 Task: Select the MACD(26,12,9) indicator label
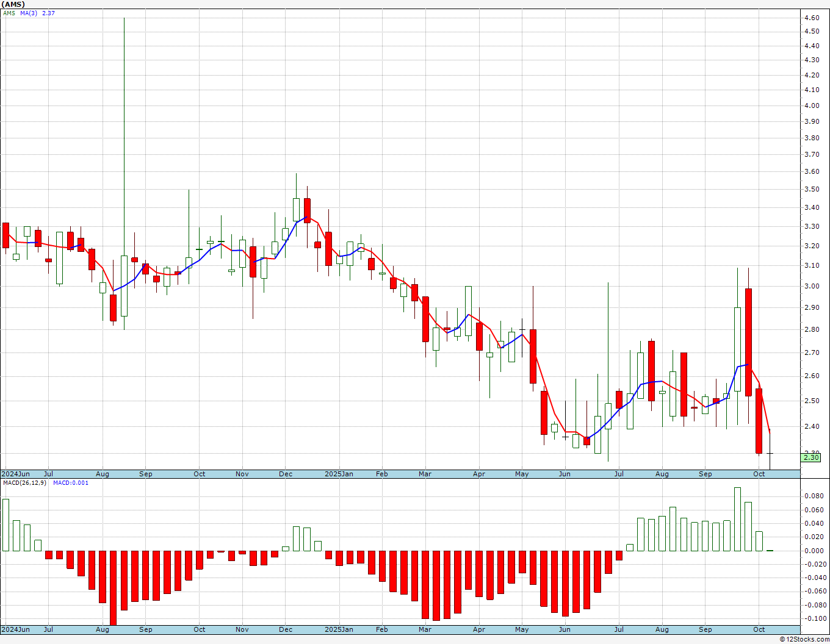click(x=24, y=483)
